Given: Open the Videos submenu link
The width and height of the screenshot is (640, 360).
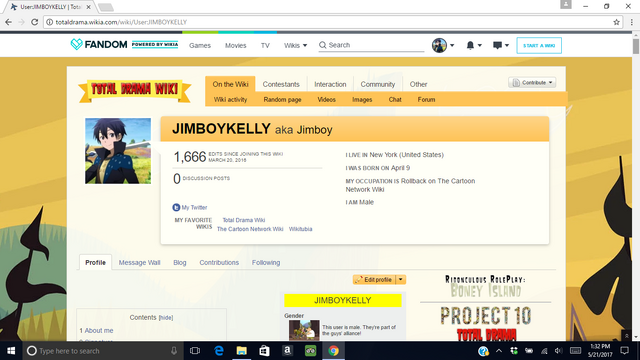Looking at the screenshot, I should 327,100.
